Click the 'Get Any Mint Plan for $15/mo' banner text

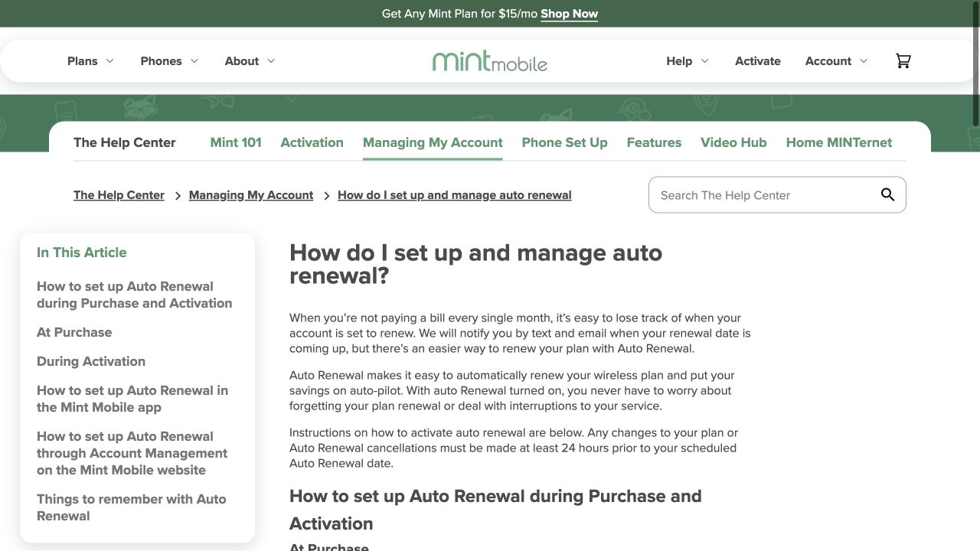pos(459,14)
